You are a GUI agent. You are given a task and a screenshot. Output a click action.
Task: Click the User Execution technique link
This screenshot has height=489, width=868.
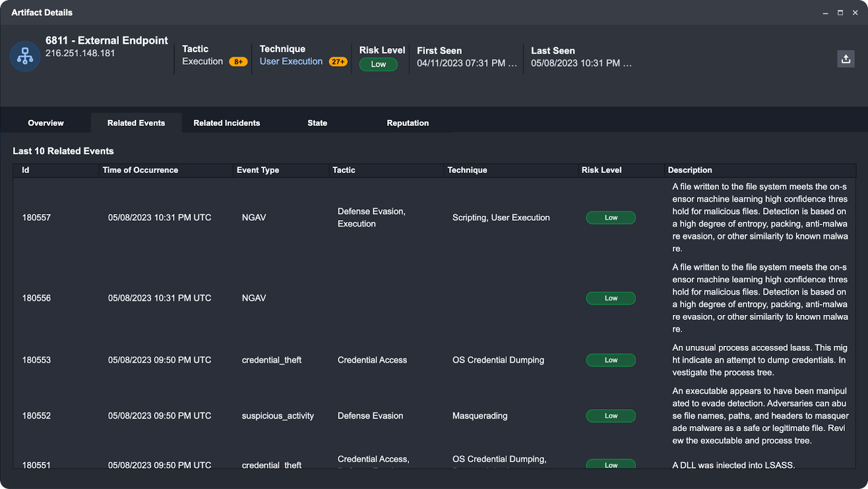tap(291, 61)
